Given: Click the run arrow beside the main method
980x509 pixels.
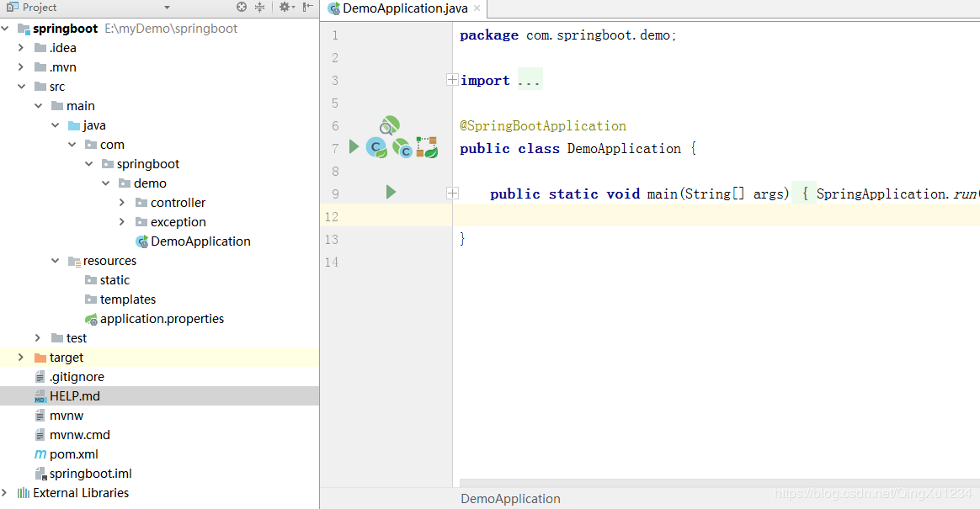Looking at the screenshot, I should click(391, 192).
